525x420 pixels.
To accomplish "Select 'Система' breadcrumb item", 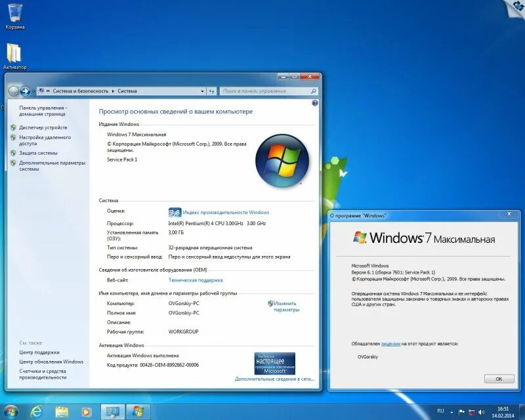I will pos(127,91).
